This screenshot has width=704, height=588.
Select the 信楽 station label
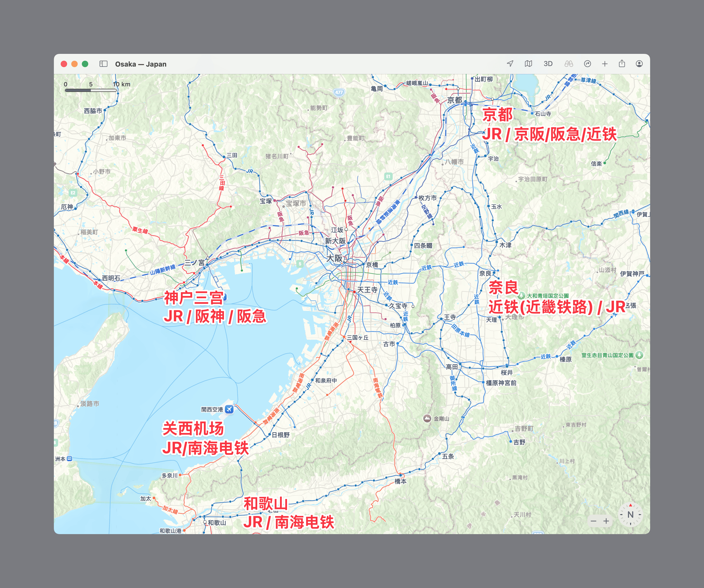coord(596,164)
